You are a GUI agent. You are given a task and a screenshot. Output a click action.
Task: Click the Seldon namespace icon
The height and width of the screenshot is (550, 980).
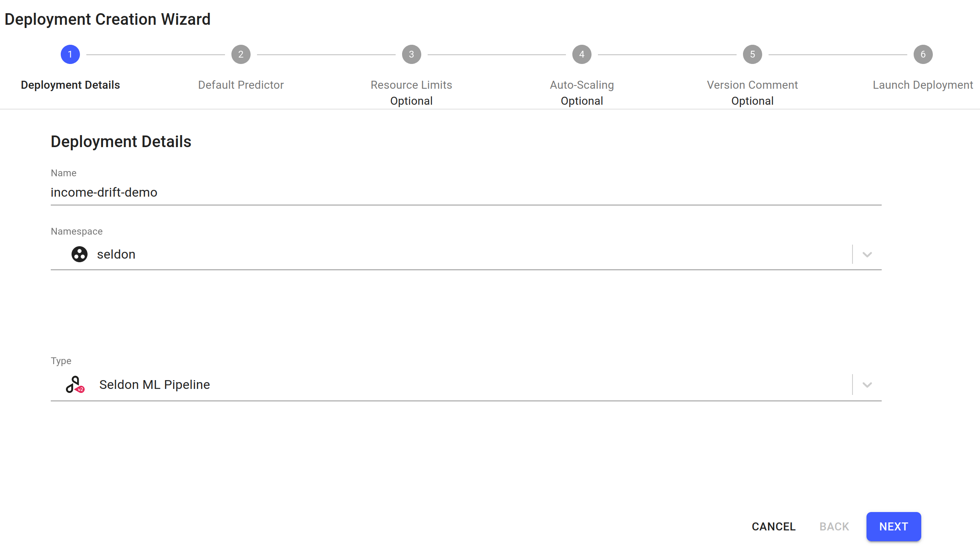[x=79, y=255]
